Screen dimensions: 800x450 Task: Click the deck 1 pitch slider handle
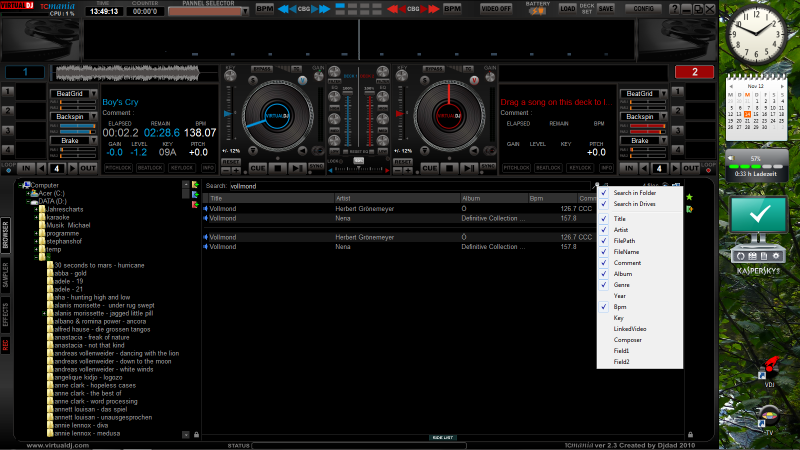point(228,113)
